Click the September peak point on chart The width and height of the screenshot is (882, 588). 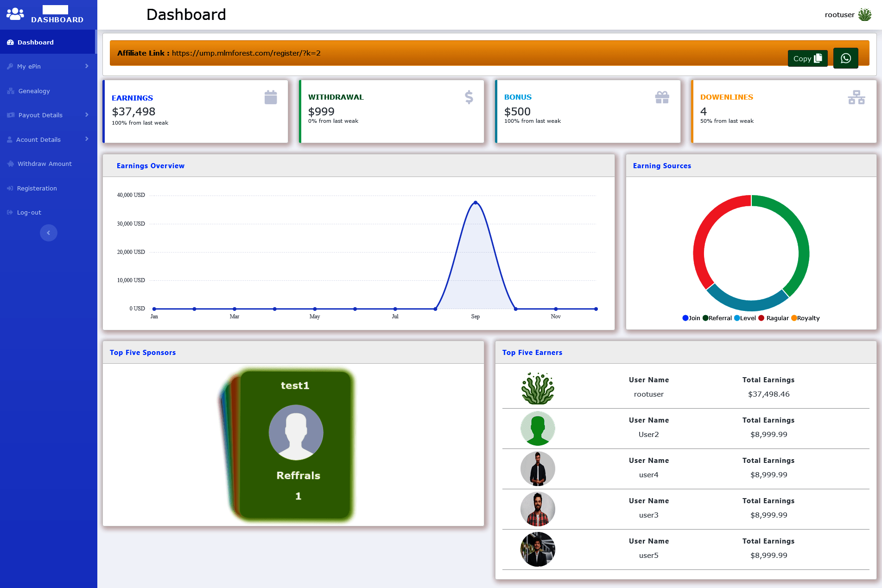click(476, 202)
